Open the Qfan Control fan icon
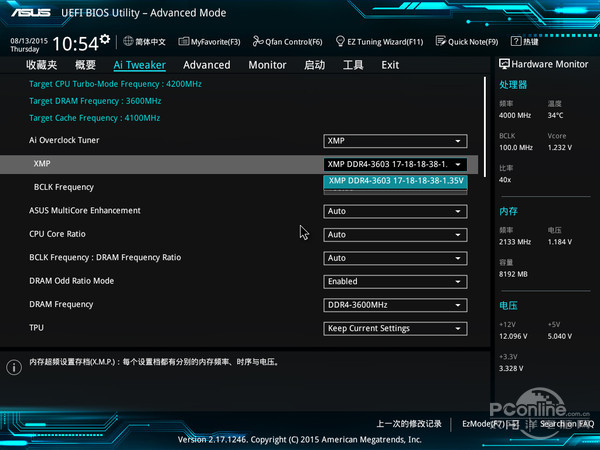Image resolution: width=600 pixels, height=450 pixels. click(258, 41)
